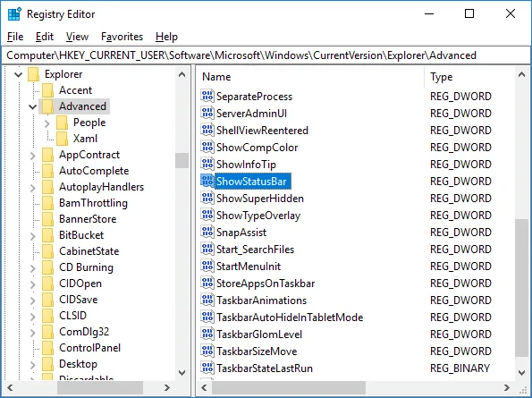Click the SnapAssist DWORD value icon
This screenshot has width=532, height=398.
tap(207, 232)
